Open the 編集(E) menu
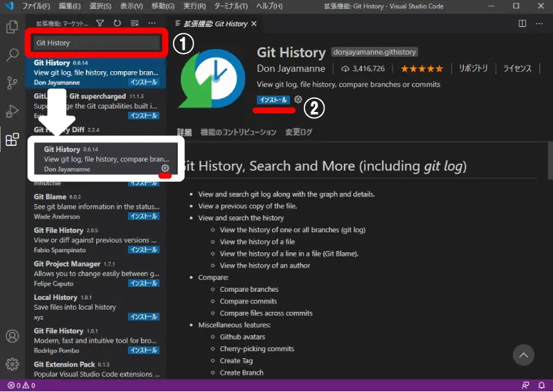This screenshot has height=392, width=553. (69, 6)
